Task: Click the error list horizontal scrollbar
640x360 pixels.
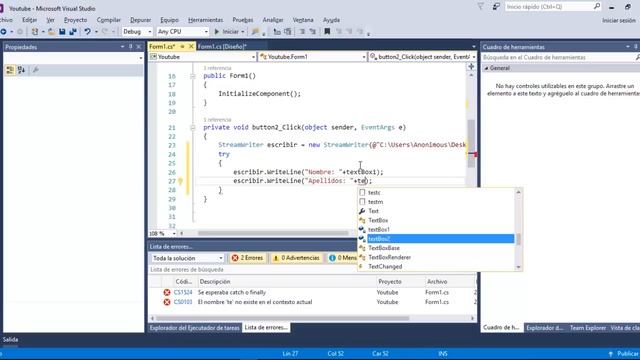Action: tap(282, 318)
